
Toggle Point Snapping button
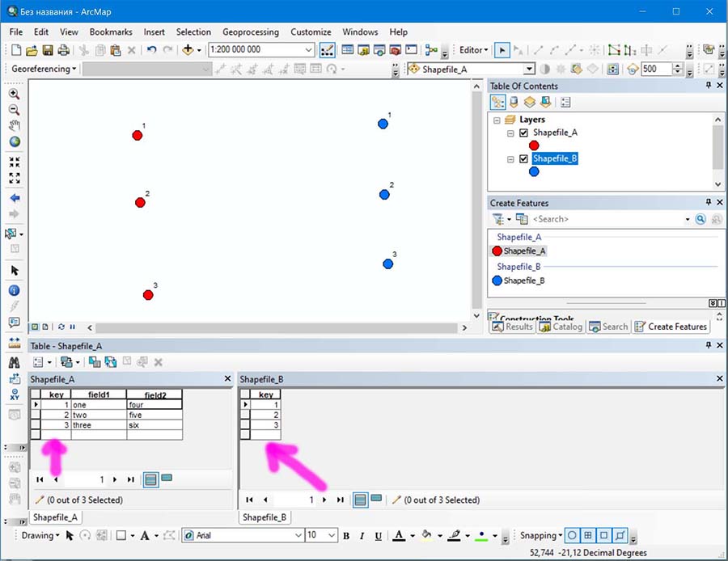click(572, 535)
